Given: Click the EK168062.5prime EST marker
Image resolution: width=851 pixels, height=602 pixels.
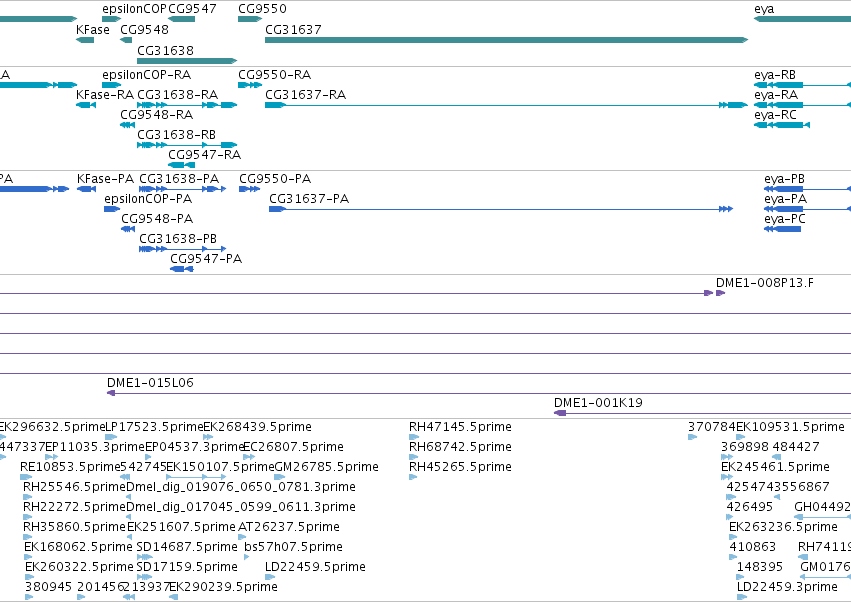Looking at the screenshot, I should (x=28, y=557).
